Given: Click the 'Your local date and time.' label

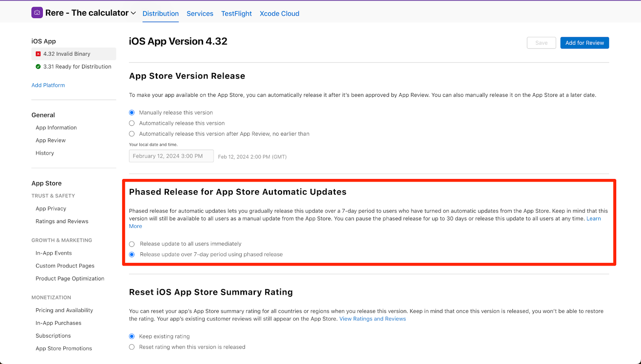Looking at the screenshot, I should coord(153,145).
